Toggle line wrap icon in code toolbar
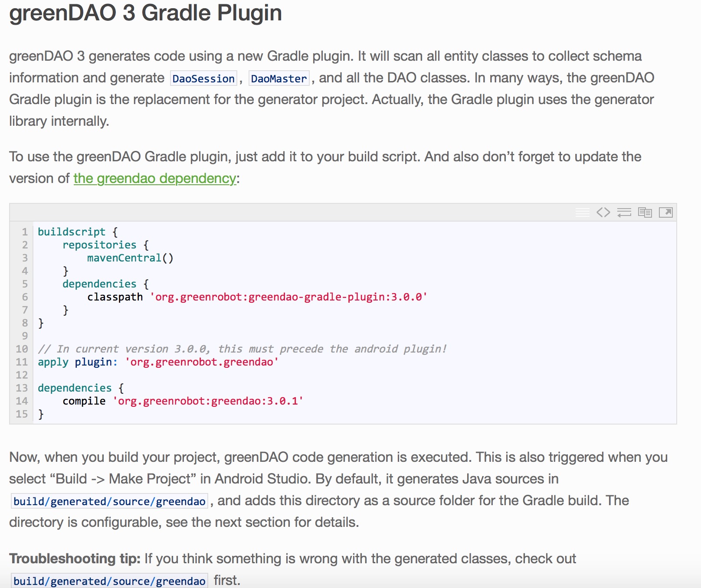The width and height of the screenshot is (701, 588). coord(624,212)
